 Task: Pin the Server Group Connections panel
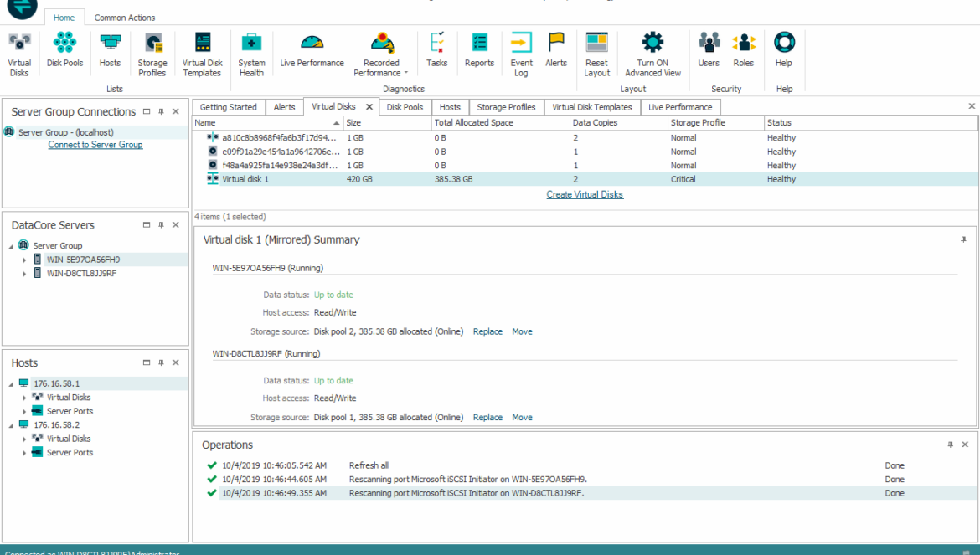[x=162, y=111]
